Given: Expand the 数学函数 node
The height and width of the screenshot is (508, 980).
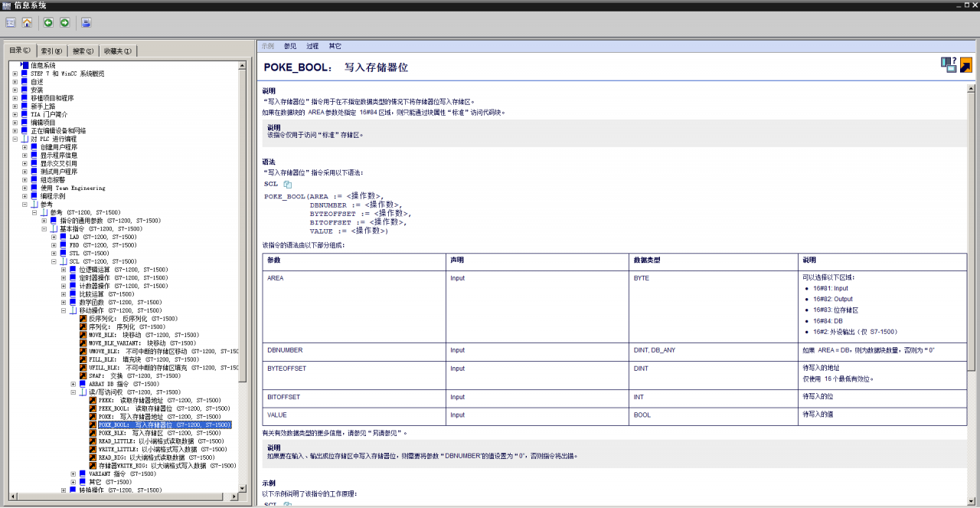Looking at the screenshot, I should coord(64,302).
